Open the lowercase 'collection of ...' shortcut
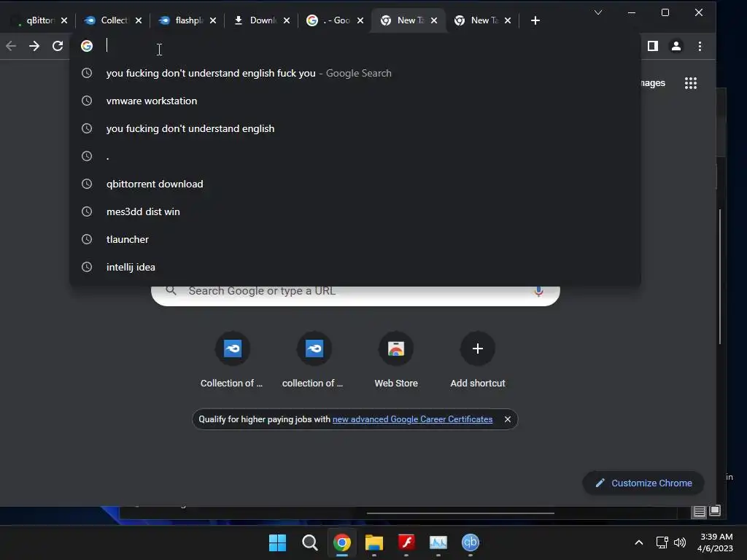Viewport: 747px width, 560px height. (314, 360)
